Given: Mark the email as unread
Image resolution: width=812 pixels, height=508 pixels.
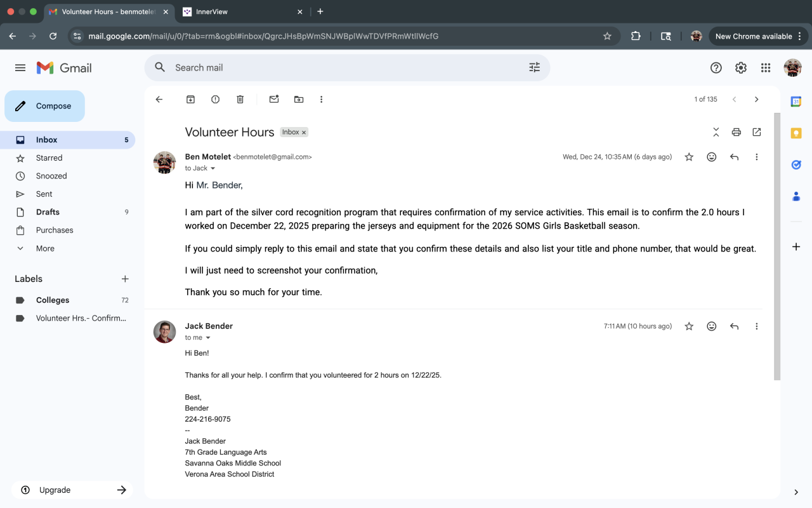Looking at the screenshot, I should 274,99.
